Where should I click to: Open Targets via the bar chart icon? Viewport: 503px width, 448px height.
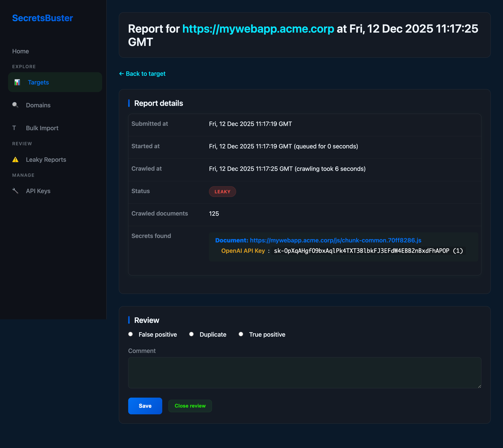(x=17, y=82)
